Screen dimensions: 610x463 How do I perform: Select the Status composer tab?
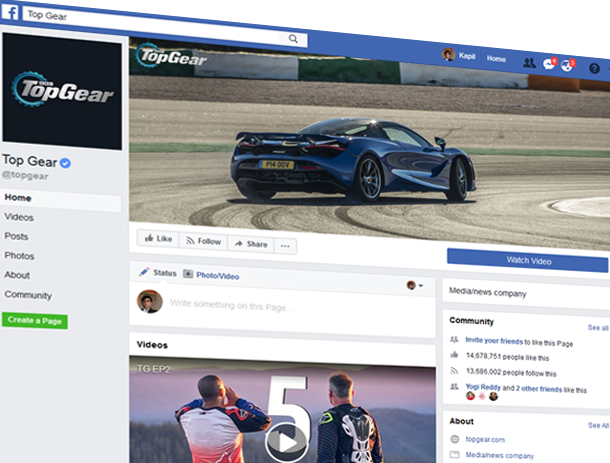[158, 272]
